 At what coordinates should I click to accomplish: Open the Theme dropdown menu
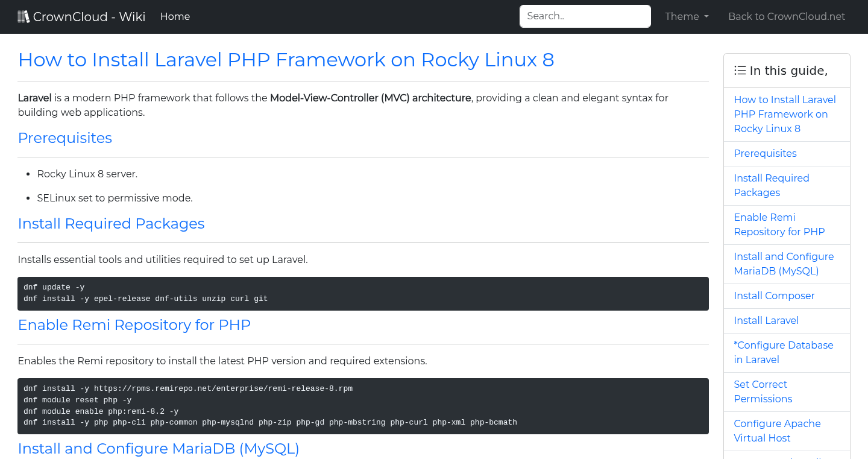tap(687, 17)
